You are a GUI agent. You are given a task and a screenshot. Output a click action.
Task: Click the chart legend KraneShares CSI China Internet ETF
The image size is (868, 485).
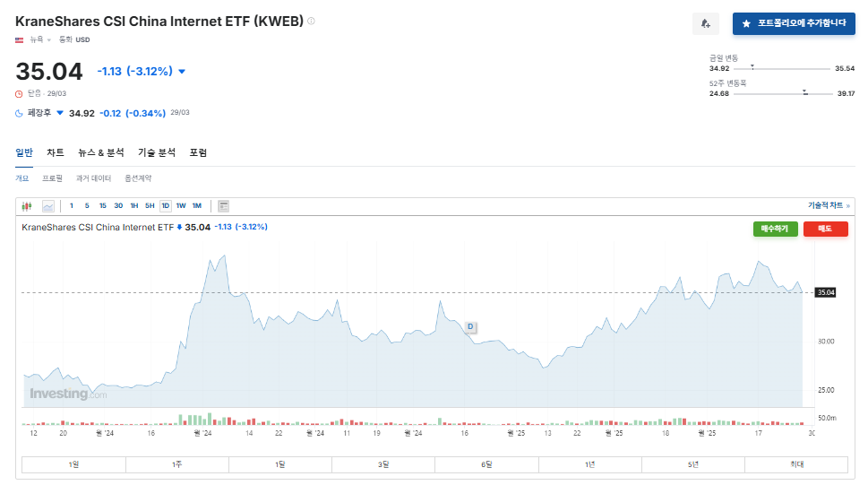pyautogui.click(x=98, y=227)
